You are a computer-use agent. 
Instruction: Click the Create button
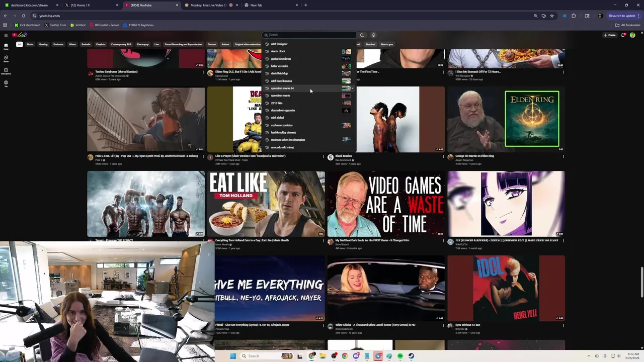[x=609, y=35]
